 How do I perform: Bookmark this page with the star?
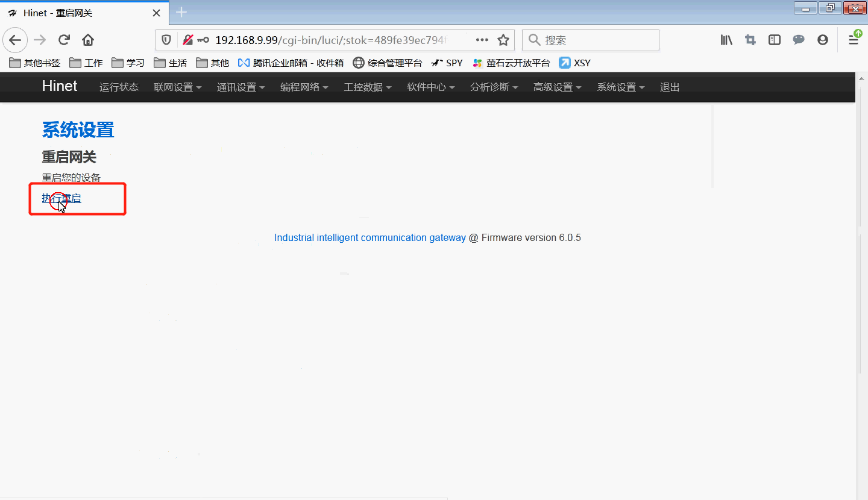point(503,40)
